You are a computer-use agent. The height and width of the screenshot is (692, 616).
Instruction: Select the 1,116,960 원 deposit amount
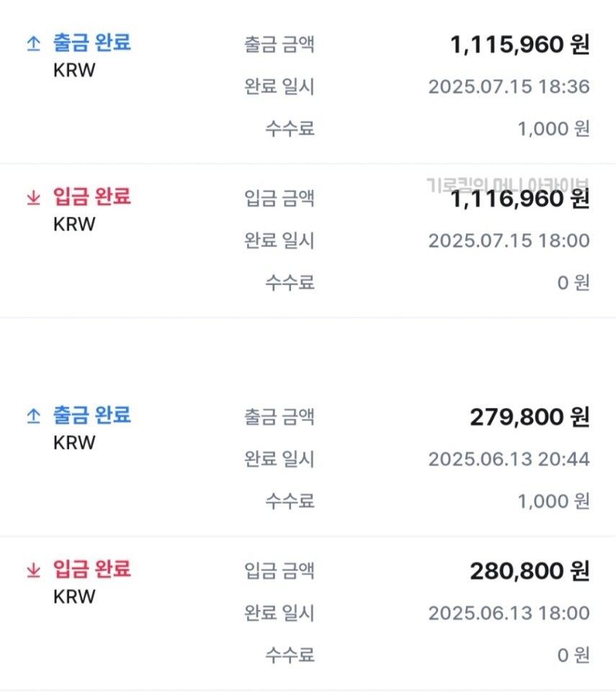(x=519, y=199)
